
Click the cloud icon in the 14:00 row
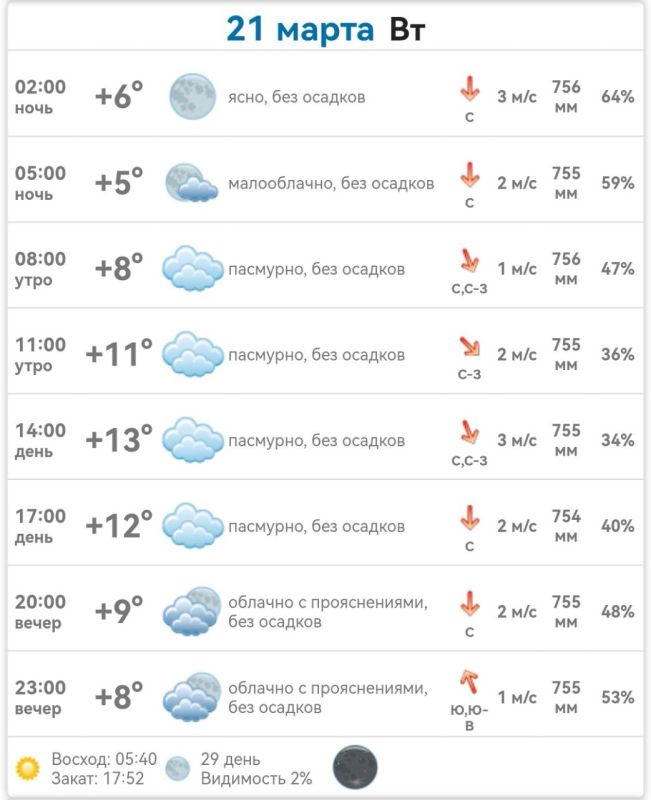pyautogui.click(x=192, y=440)
